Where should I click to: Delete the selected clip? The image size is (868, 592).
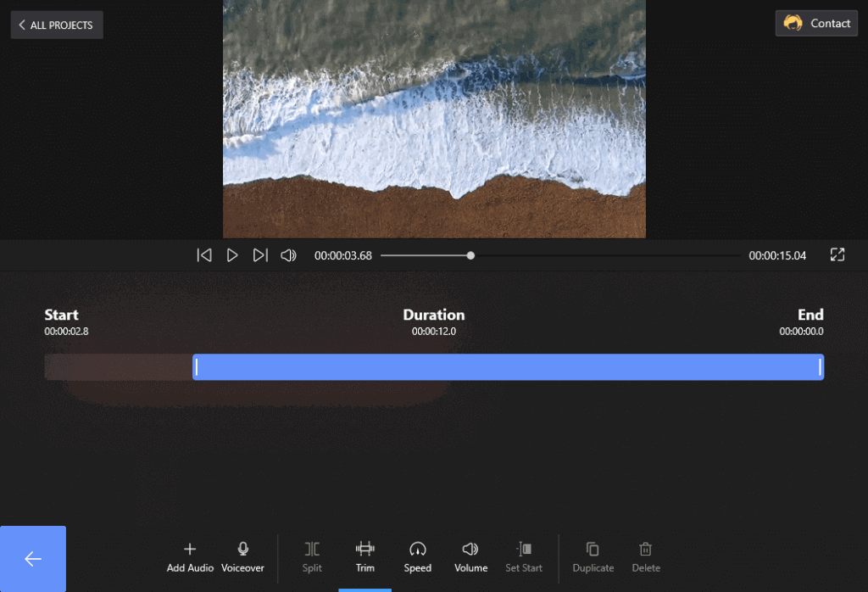click(x=646, y=557)
